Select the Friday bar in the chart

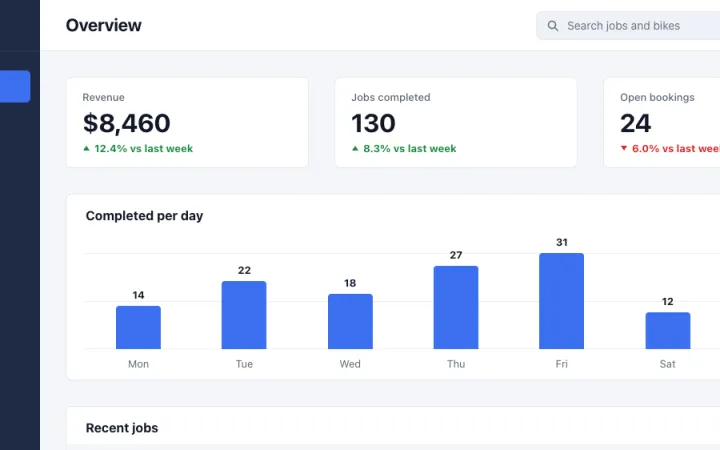pos(562,301)
